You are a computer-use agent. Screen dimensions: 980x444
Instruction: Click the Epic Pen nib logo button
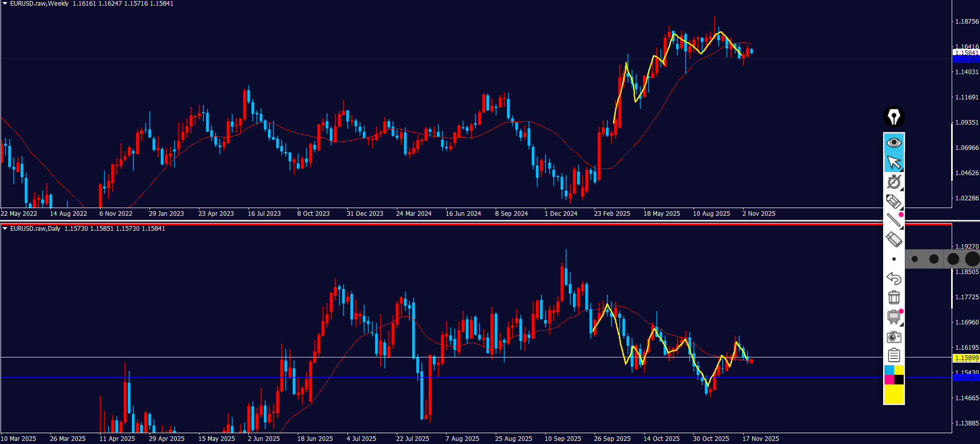pyautogui.click(x=894, y=117)
